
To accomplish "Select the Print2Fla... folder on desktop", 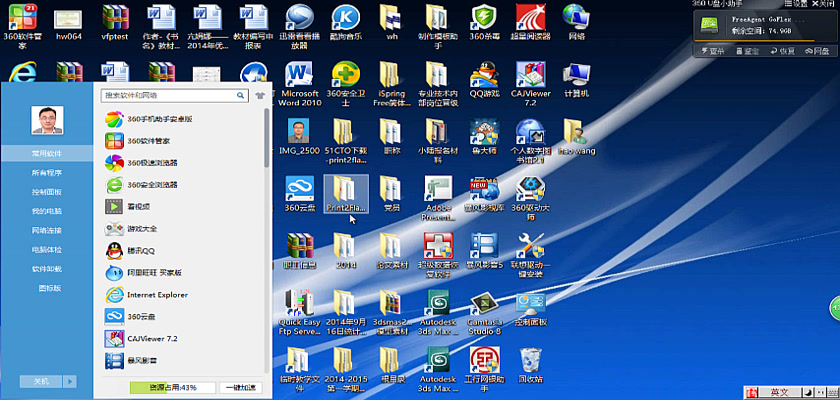I will coord(346,194).
